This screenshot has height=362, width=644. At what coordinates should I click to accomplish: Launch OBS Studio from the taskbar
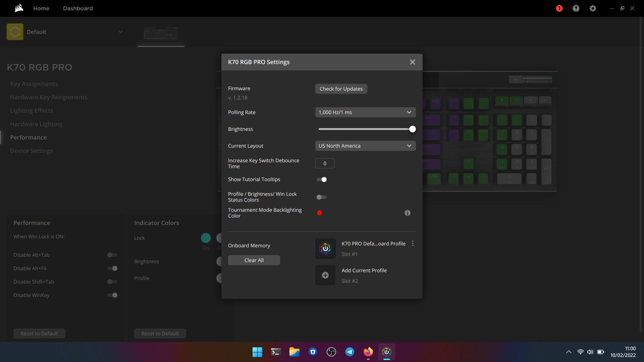click(331, 352)
